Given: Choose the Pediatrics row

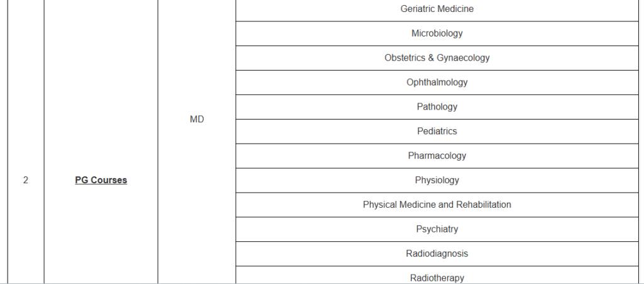Looking at the screenshot, I should pyautogui.click(x=437, y=132).
